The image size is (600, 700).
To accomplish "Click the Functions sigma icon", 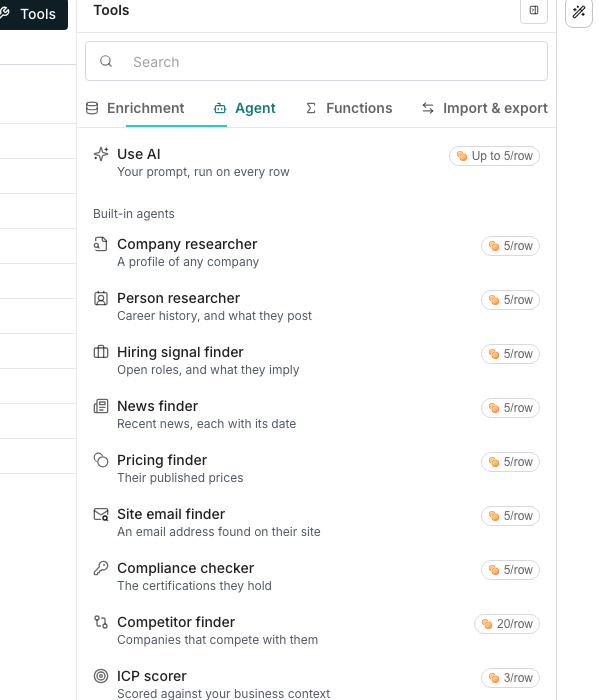I will (311, 108).
